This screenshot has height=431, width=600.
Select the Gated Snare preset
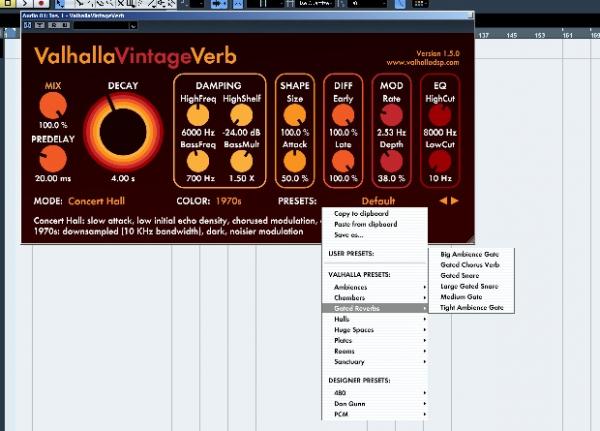coord(460,275)
